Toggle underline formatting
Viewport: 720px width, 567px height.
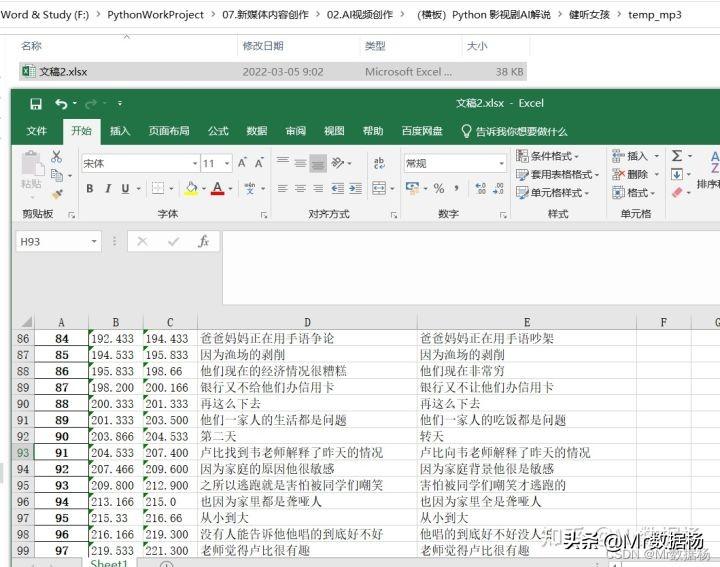pos(125,189)
